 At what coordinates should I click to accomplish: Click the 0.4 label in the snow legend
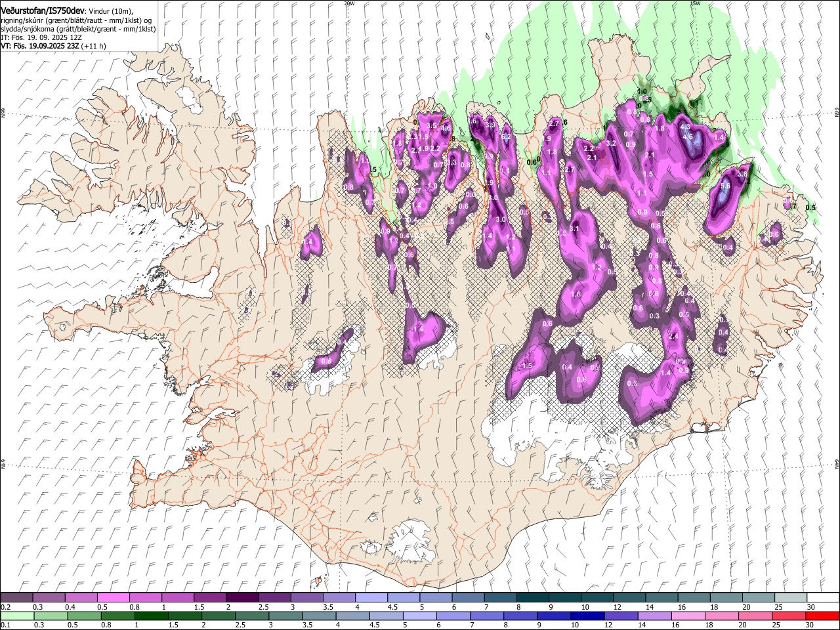70,606
